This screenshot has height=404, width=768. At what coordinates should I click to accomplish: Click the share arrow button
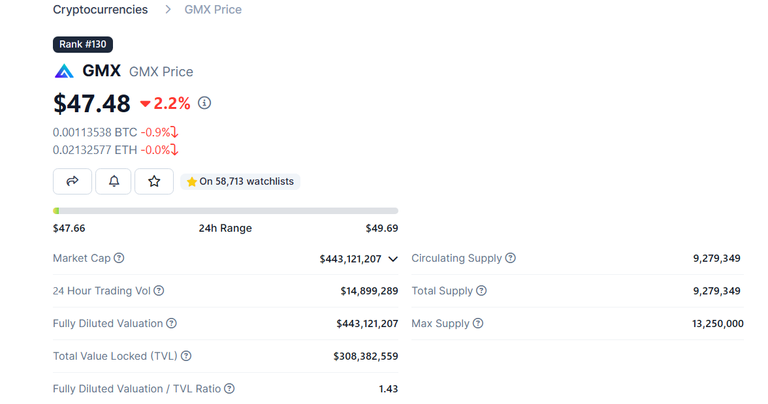click(x=72, y=181)
